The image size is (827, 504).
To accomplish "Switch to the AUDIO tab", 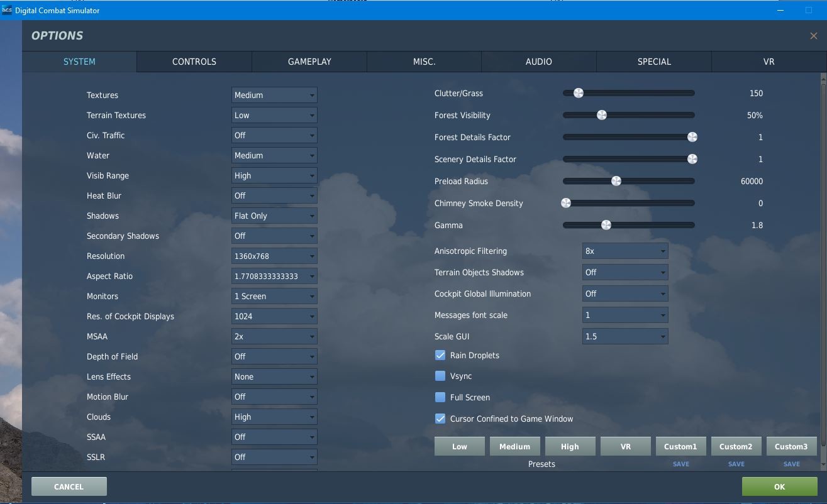I will tap(539, 62).
